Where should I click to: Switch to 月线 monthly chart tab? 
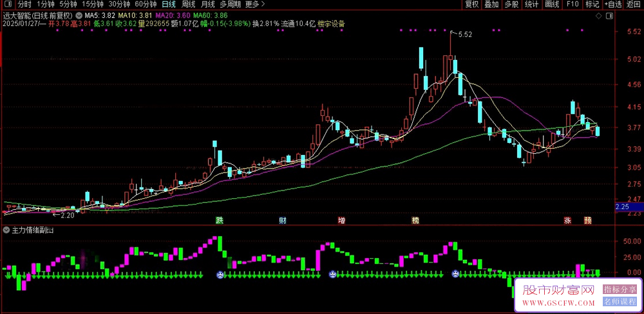(x=208, y=5)
